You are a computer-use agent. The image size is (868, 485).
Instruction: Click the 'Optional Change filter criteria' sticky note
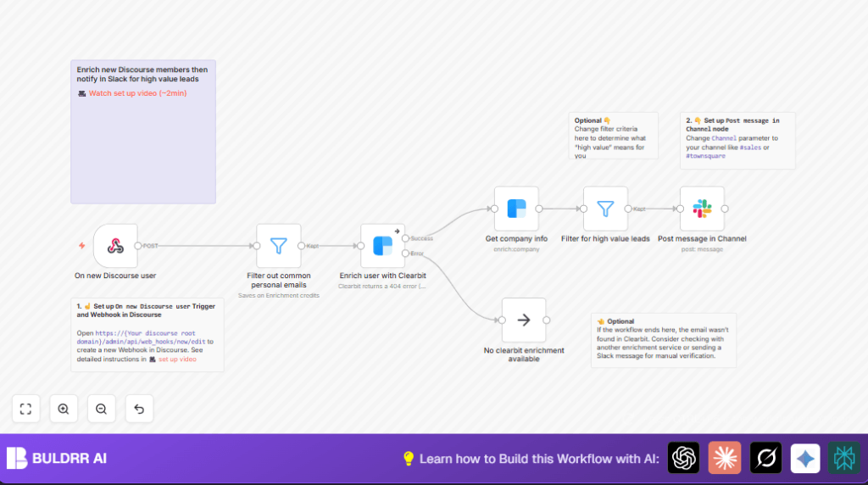click(614, 137)
